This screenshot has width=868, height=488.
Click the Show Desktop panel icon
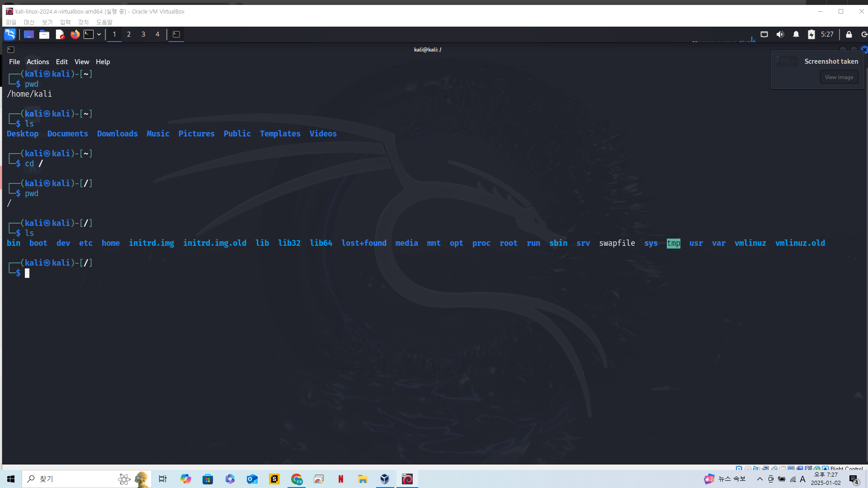click(x=29, y=34)
